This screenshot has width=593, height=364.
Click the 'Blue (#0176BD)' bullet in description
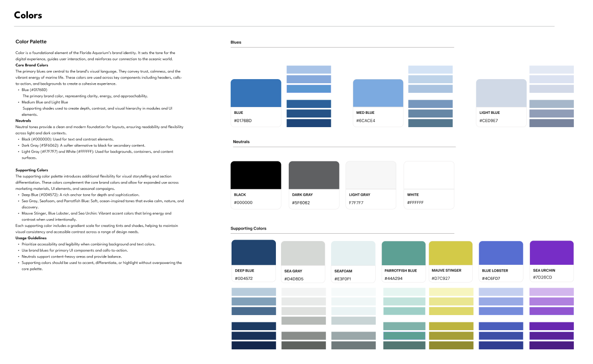tap(34, 90)
